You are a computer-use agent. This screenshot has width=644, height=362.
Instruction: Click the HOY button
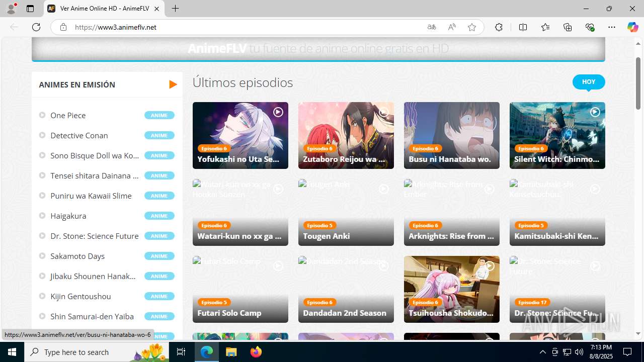pos(589,82)
